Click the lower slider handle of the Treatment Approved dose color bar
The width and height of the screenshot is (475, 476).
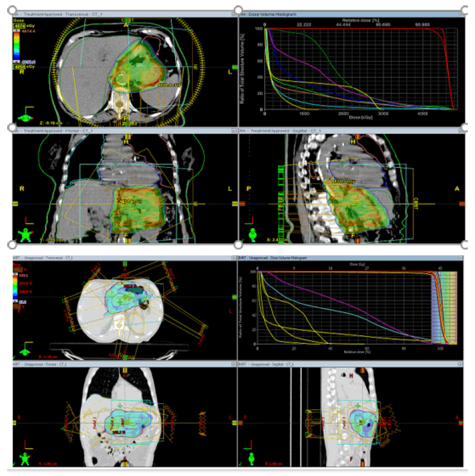pyautogui.click(x=16, y=62)
